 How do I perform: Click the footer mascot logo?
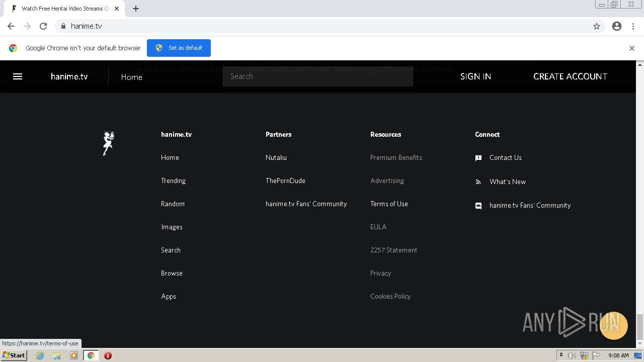click(108, 143)
